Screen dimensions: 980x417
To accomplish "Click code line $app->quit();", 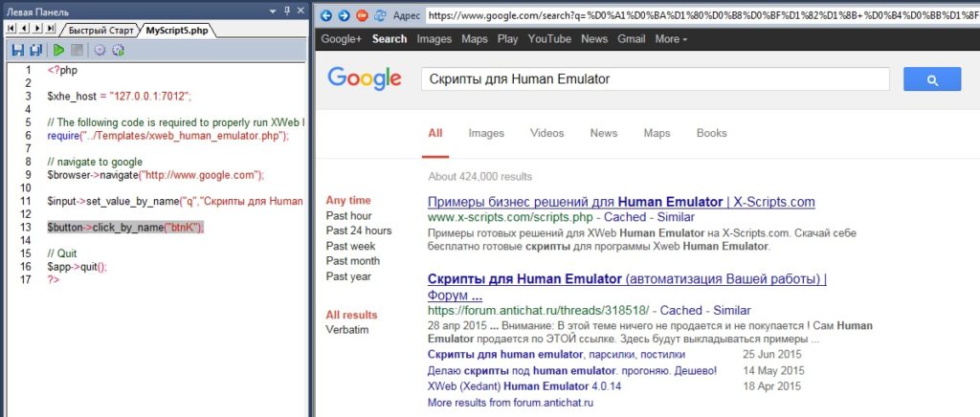I will coord(77,267).
